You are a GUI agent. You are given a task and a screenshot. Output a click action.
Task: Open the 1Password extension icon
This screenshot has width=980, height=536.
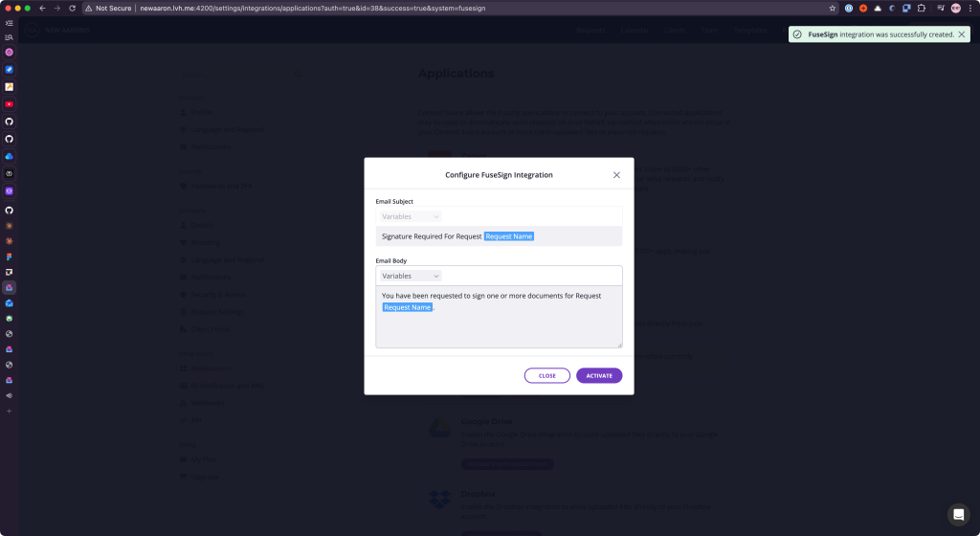849,8
